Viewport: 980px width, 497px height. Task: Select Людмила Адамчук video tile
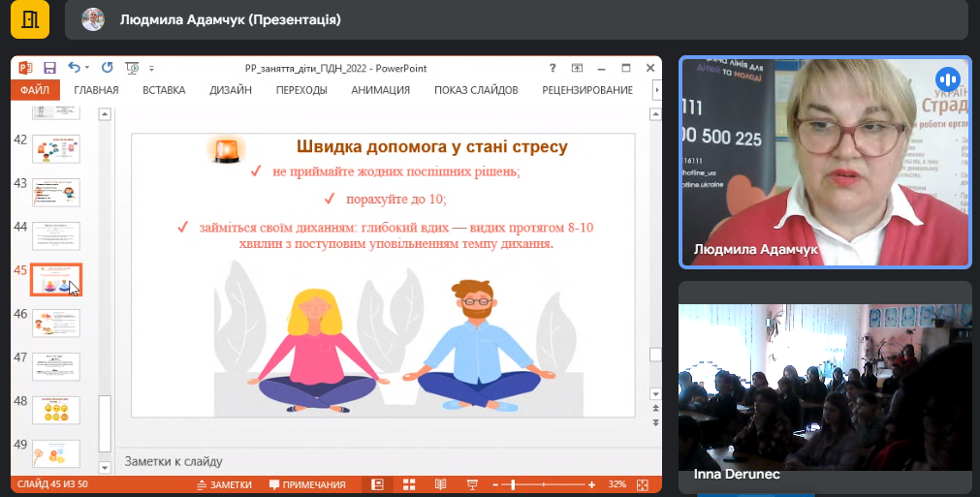click(x=826, y=163)
